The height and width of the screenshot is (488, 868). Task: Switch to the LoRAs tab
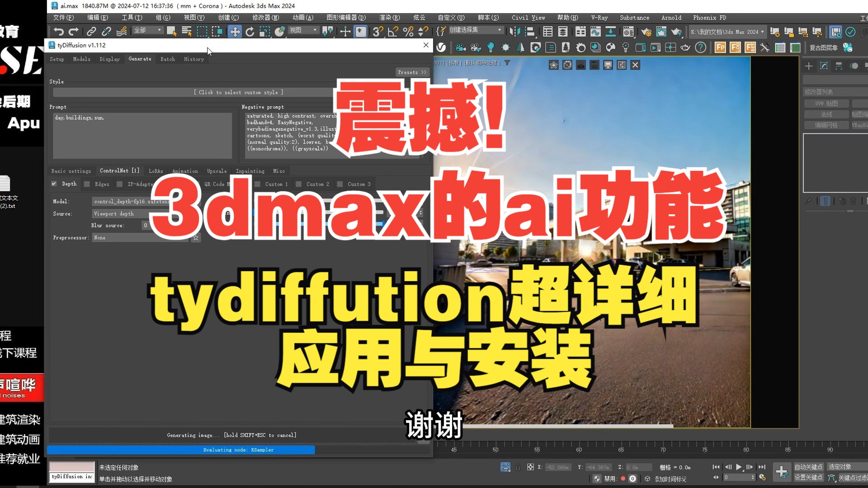point(156,171)
